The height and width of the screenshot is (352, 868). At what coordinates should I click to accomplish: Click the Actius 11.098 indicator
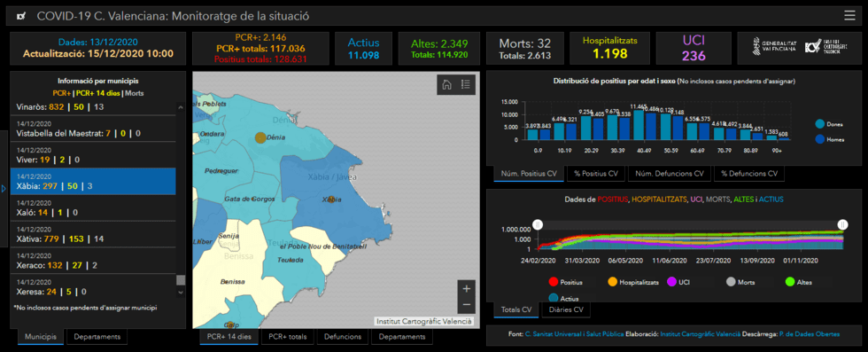[x=363, y=48]
